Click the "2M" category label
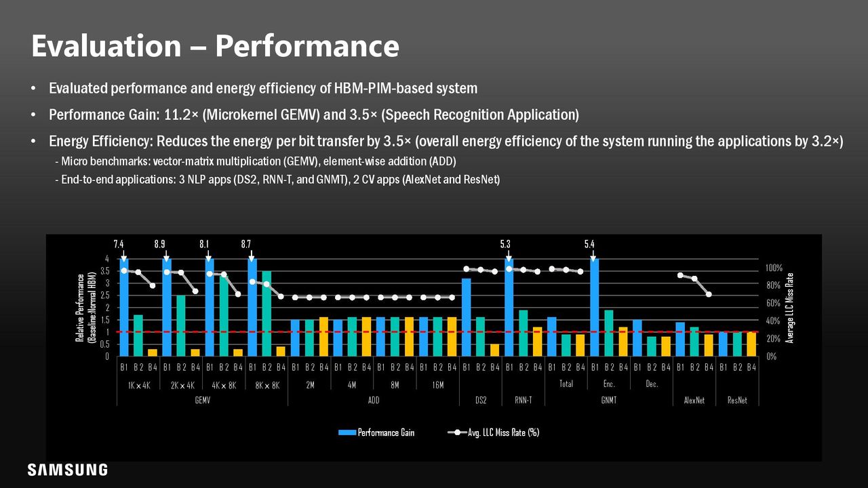The image size is (868, 488). [310, 384]
